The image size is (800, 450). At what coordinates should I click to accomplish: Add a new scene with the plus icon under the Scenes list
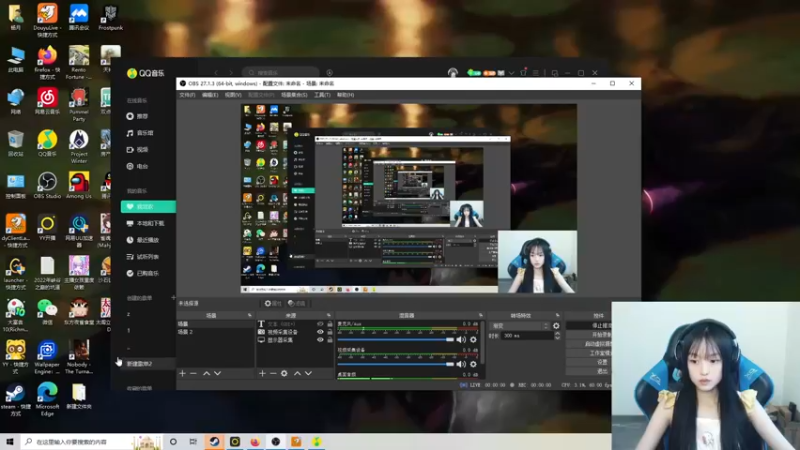tap(182, 373)
